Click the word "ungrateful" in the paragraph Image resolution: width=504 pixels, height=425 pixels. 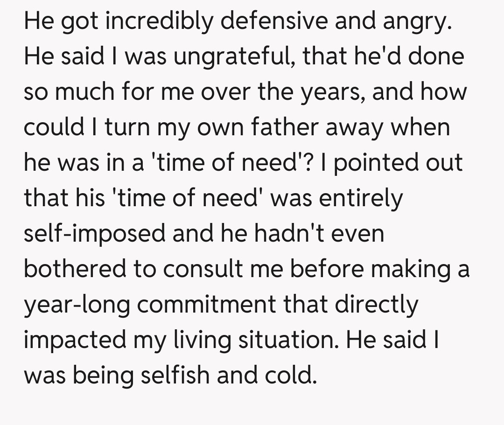(x=226, y=57)
